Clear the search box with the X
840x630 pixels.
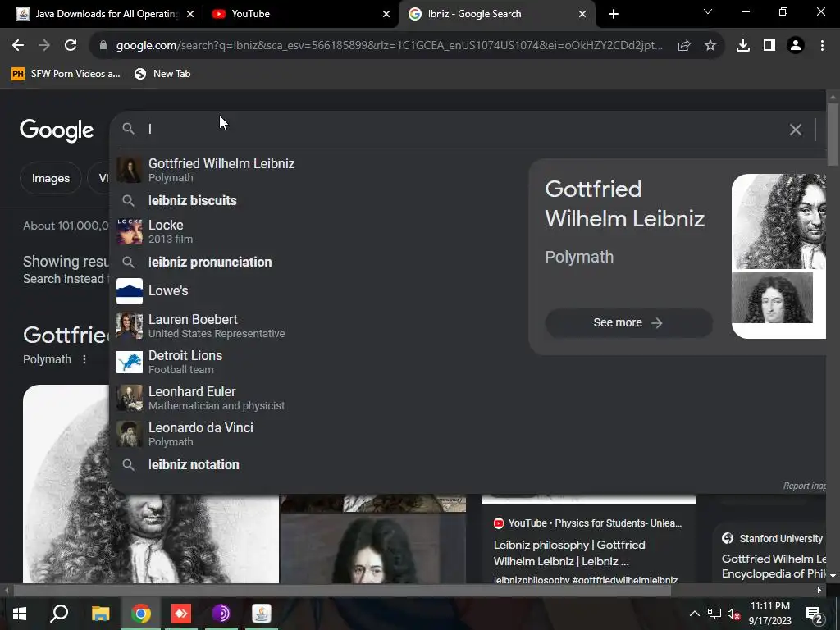pos(796,130)
